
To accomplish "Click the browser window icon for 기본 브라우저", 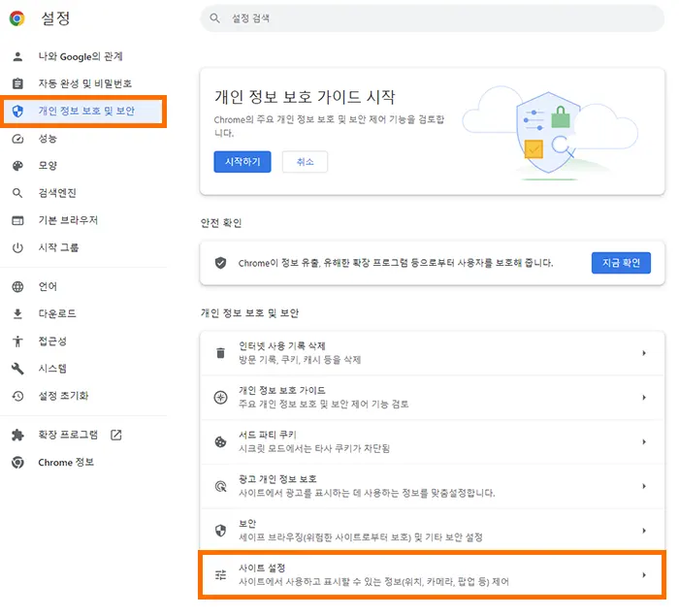I will coord(17,220).
